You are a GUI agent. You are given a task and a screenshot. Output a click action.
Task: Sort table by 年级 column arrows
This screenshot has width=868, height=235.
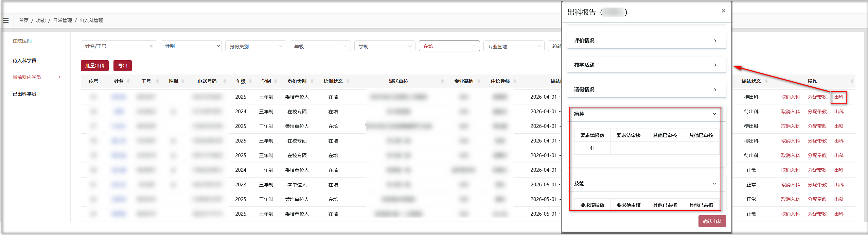coord(250,81)
